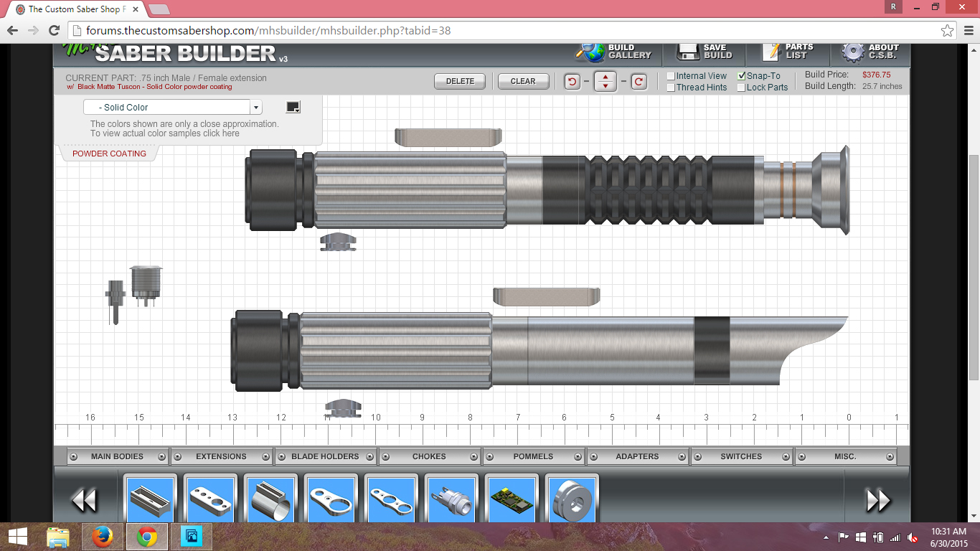Enable the Internal View checkbox
This screenshot has height=551, width=980.
(671, 76)
